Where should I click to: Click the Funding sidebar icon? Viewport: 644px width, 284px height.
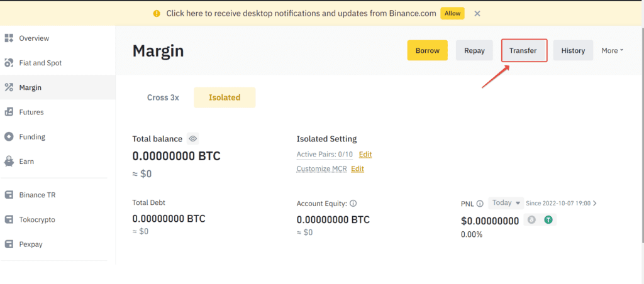(x=9, y=137)
